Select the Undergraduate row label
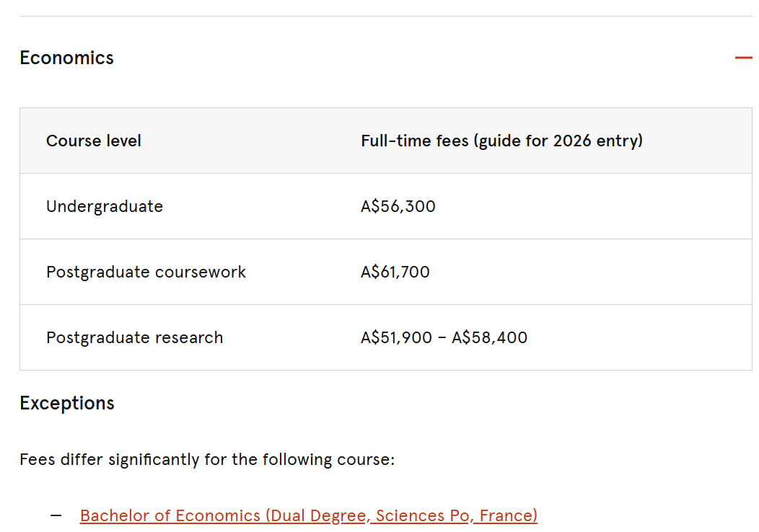The height and width of the screenshot is (532, 759). click(105, 206)
